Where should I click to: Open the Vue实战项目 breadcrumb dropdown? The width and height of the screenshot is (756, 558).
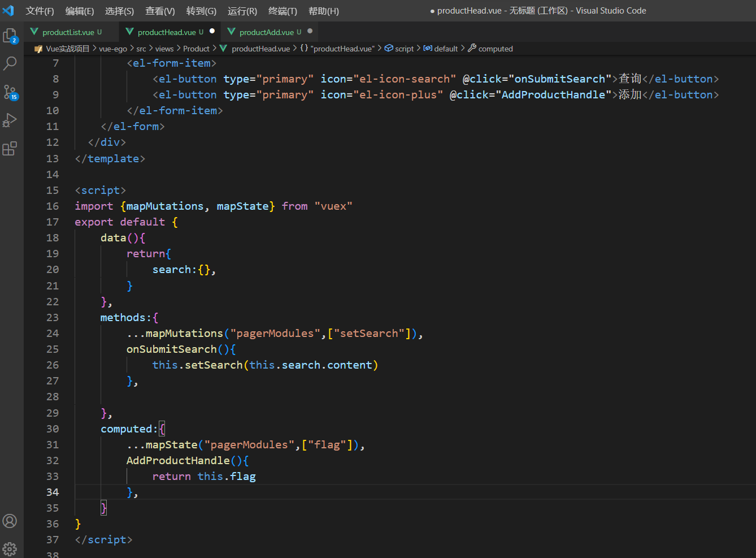coord(68,49)
